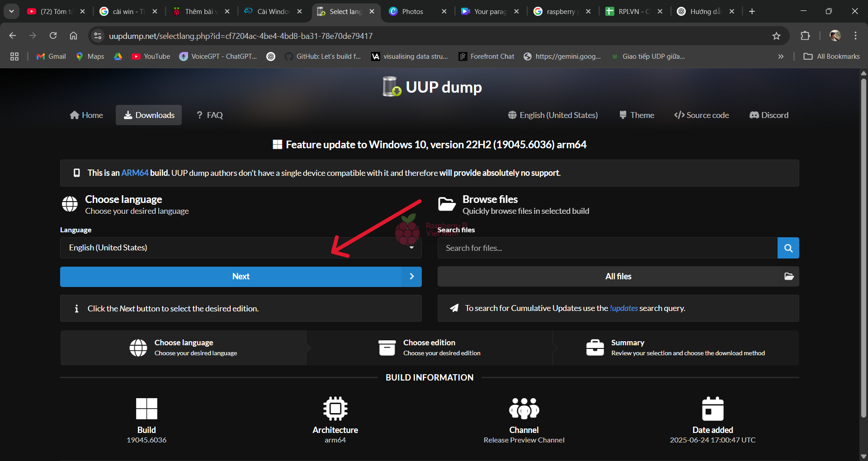The height and width of the screenshot is (461, 868).
Task: View site information icon in address bar
Action: click(x=97, y=36)
